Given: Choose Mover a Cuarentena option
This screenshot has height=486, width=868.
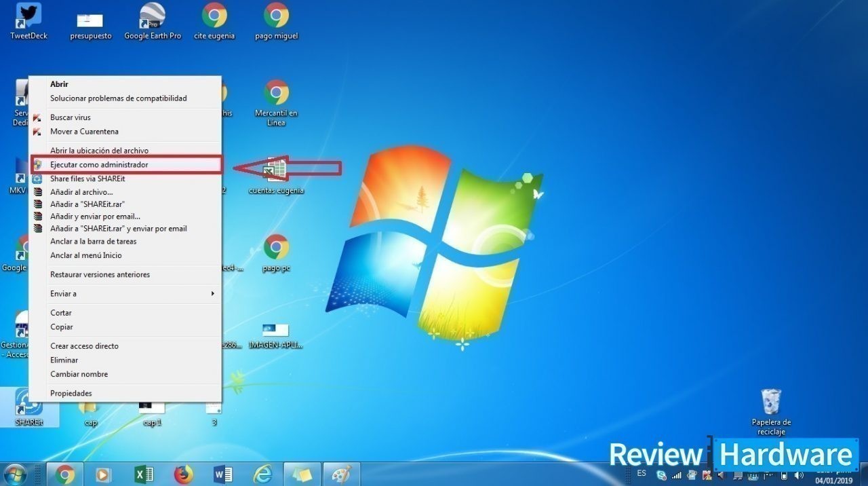Looking at the screenshot, I should click(x=126, y=132).
